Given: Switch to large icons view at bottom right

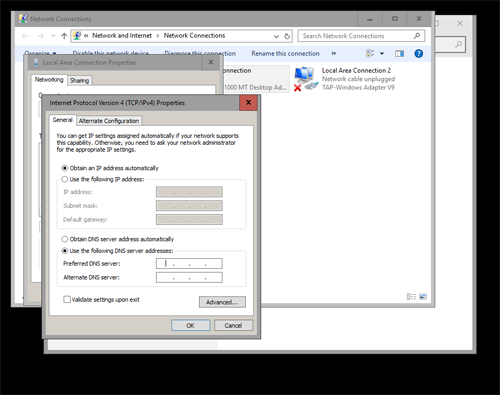Looking at the screenshot, I should pyautogui.click(x=423, y=297).
